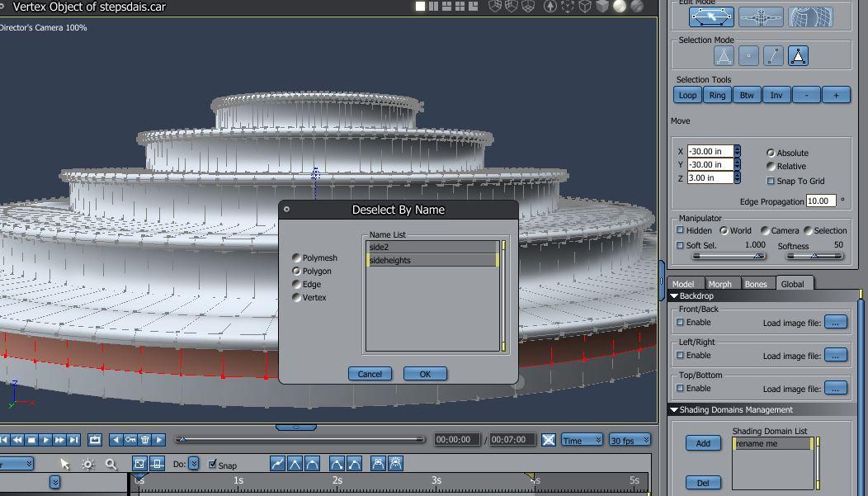Select the arrow pointer tool in timeline

coord(64,464)
